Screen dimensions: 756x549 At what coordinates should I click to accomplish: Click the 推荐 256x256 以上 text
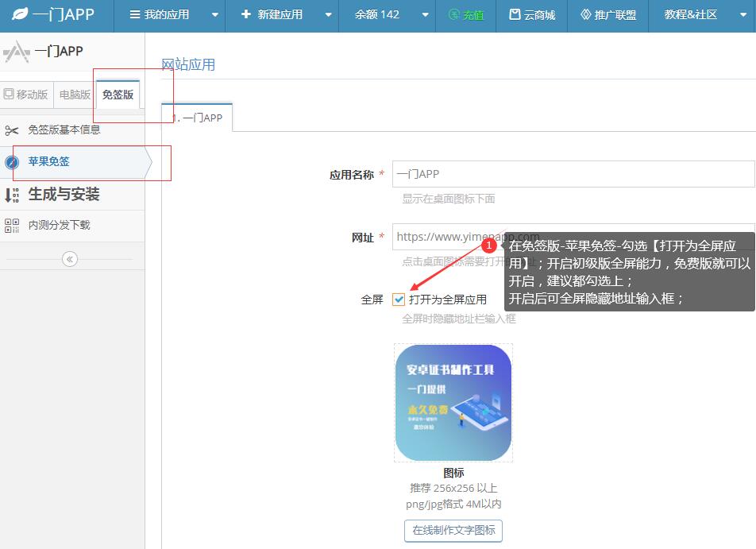click(453, 488)
